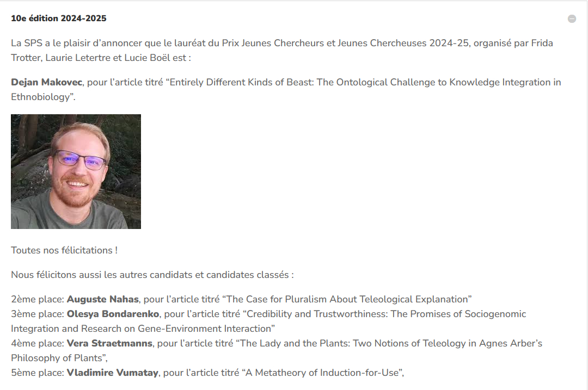Click the "5ème place:" label

click(38, 373)
